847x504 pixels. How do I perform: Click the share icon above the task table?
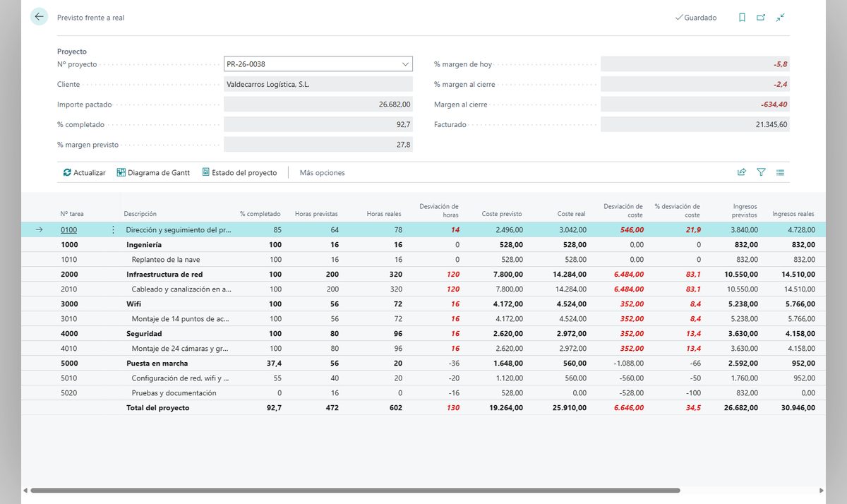742,172
